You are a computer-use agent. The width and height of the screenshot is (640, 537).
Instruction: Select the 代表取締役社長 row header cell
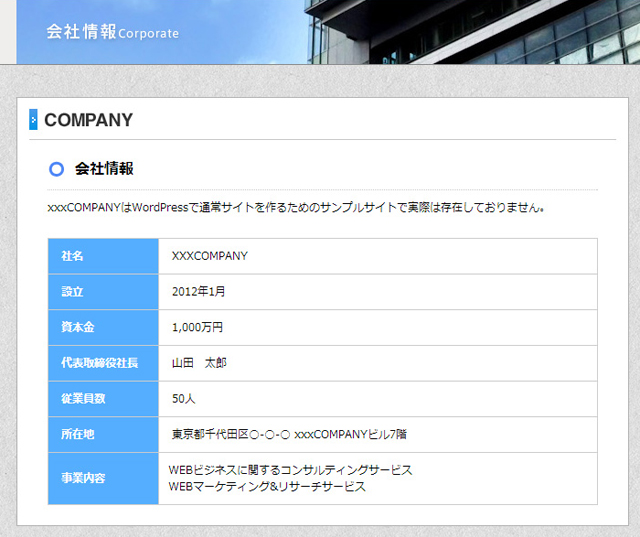pos(103,363)
